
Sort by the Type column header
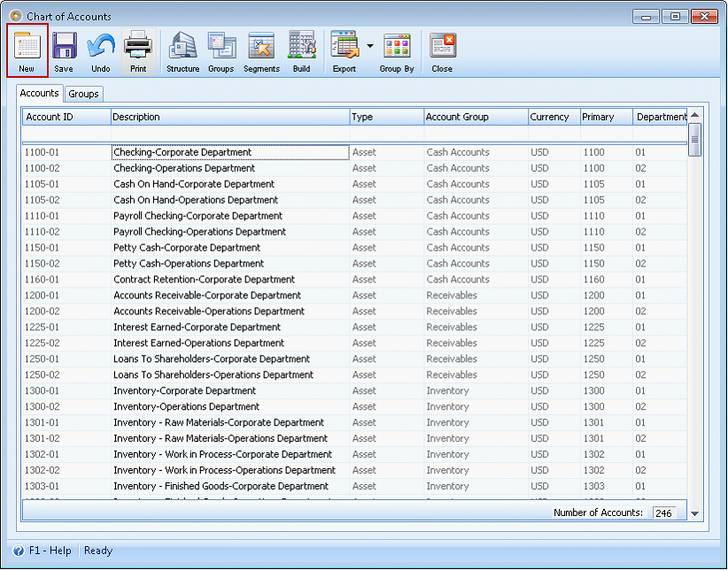pos(387,117)
